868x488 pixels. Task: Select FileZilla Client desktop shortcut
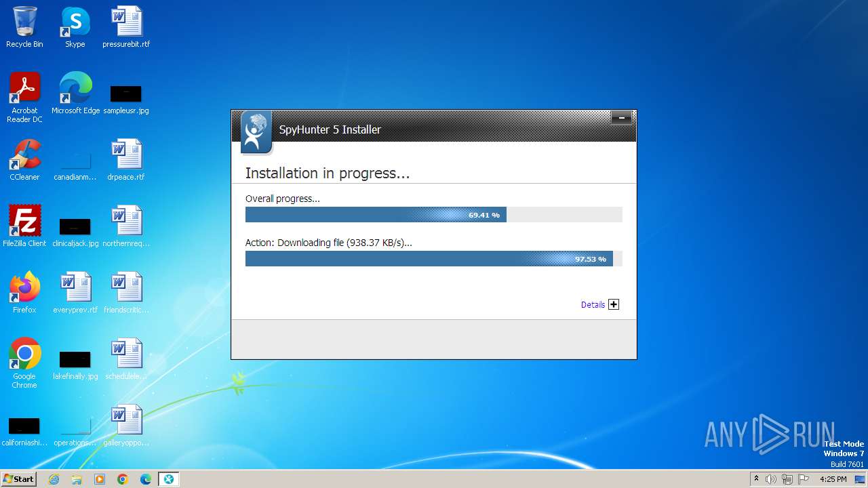[24, 226]
